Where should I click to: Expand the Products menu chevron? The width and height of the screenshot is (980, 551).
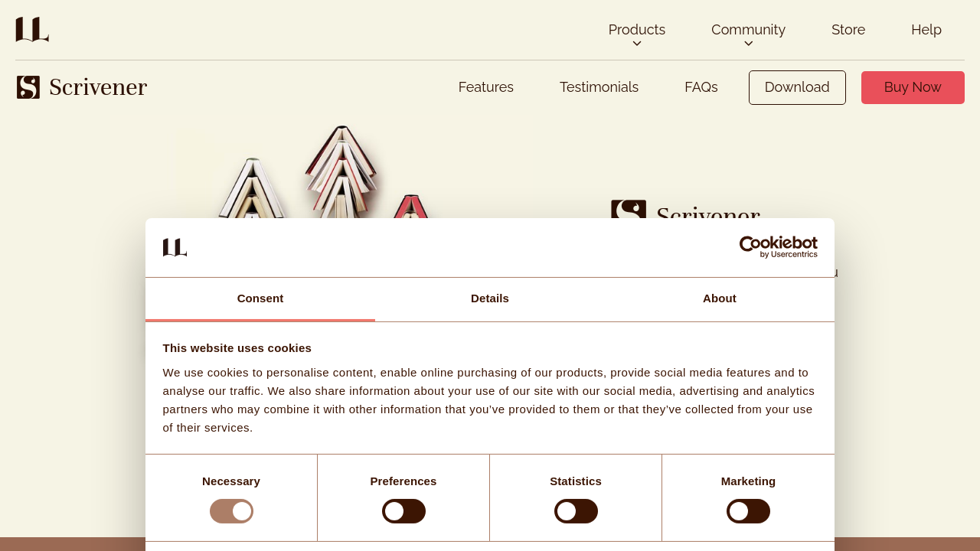(x=637, y=44)
